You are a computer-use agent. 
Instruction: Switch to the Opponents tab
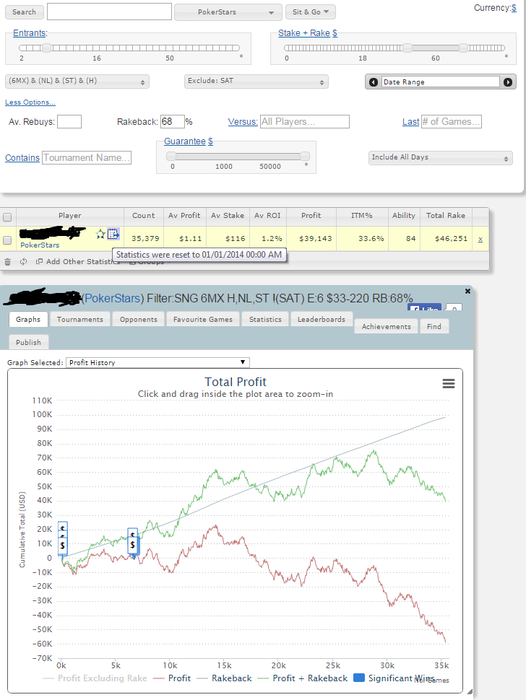coord(138,320)
